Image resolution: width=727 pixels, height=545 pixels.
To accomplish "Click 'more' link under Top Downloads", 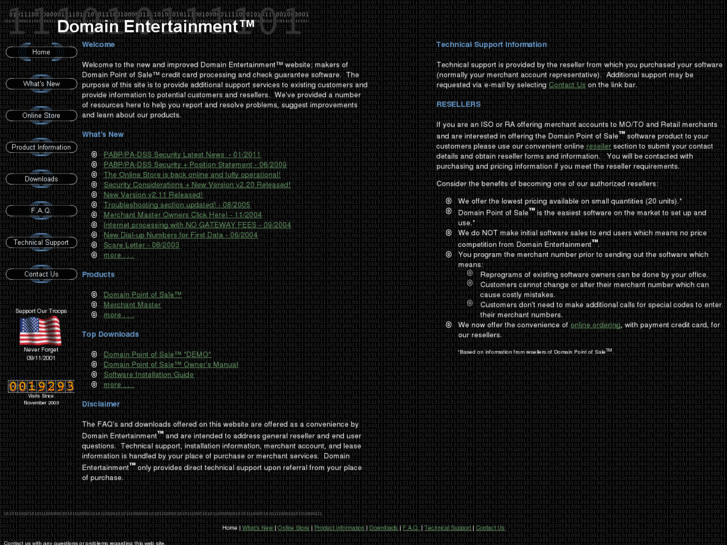I will click(x=119, y=385).
